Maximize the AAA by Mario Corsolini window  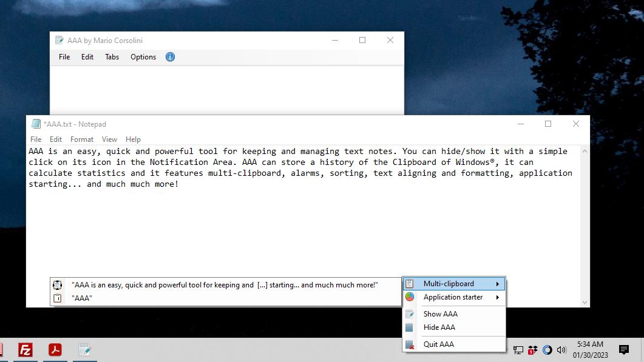tap(362, 40)
